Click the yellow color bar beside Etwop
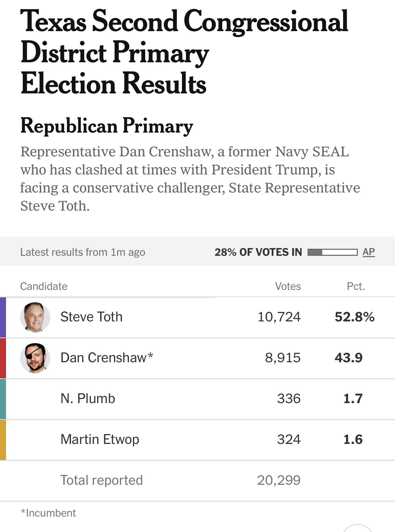The width and height of the screenshot is (395, 532). [3, 440]
